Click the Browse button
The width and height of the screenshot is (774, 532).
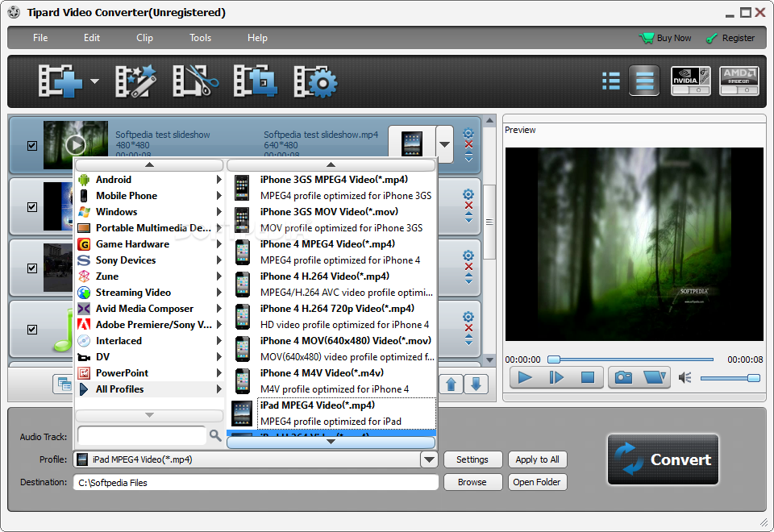click(472, 482)
